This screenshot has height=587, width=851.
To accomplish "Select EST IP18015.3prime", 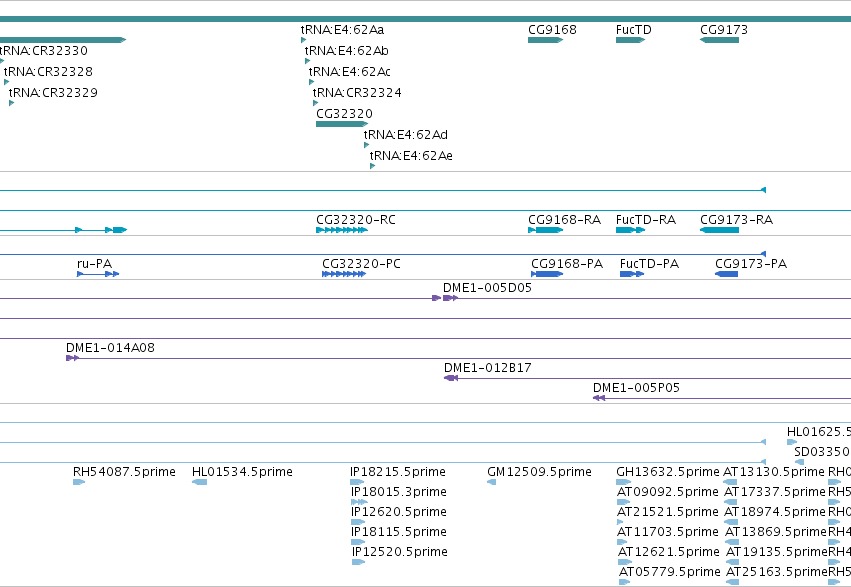I will (x=359, y=502).
